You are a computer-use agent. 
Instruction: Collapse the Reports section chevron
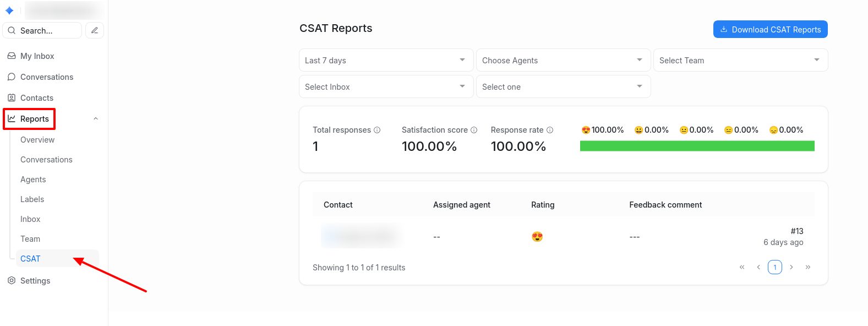(96, 119)
